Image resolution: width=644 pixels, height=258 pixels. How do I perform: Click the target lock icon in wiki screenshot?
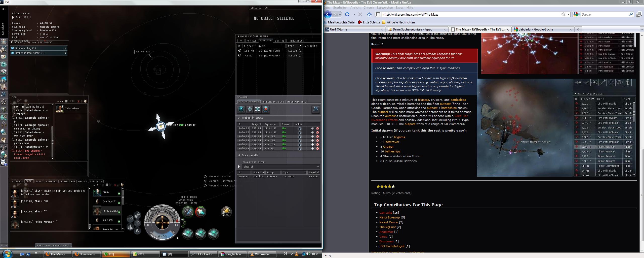click(x=611, y=82)
